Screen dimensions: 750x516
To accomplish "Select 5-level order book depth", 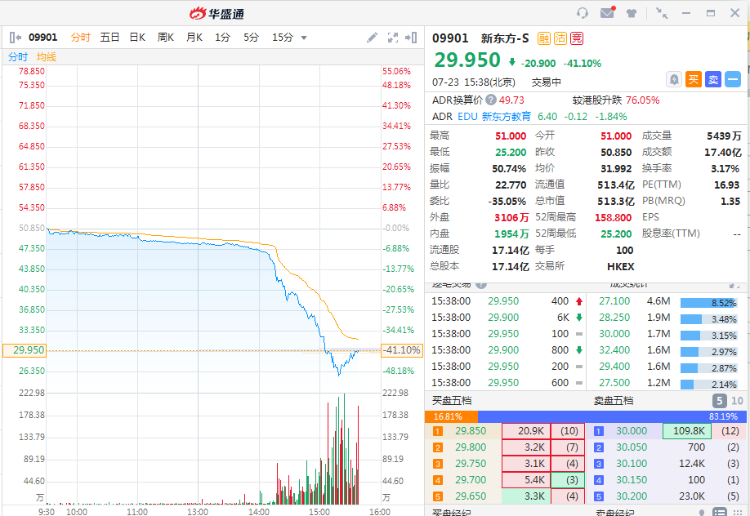I will click(719, 401).
